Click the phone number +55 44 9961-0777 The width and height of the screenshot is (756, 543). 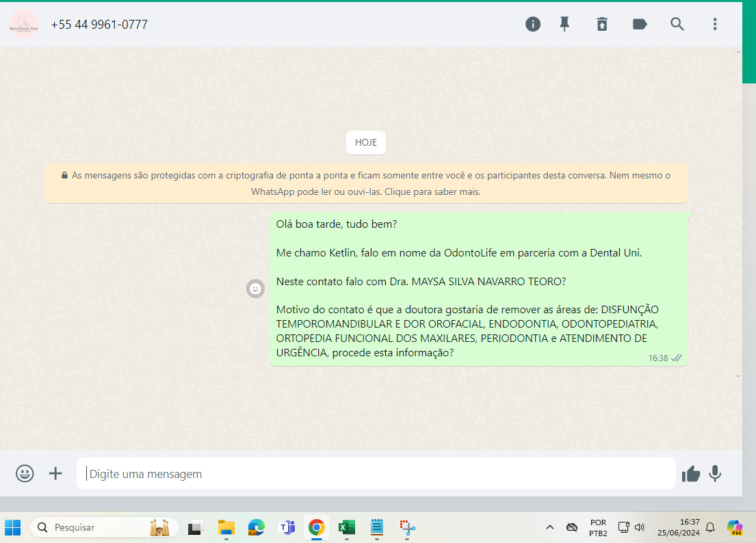tap(99, 25)
